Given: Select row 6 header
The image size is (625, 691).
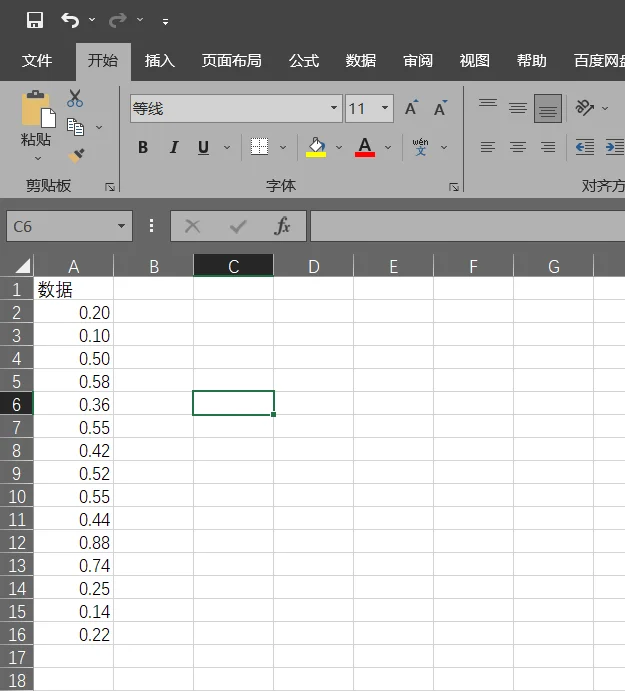Looking at the screenshot, I should tap(16, 404).
